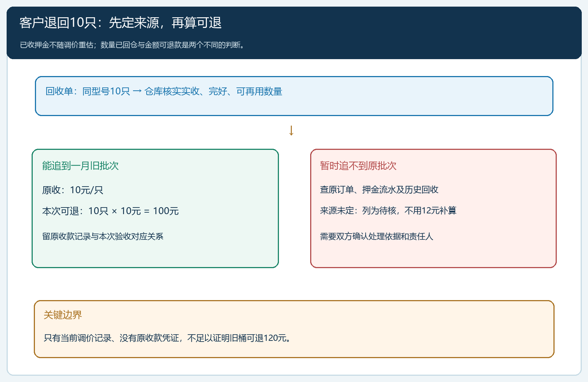Select the subtitle starting "已收押金不随调价重估"
The height and width of the screenshot is (382, 588).
point(132,45)
